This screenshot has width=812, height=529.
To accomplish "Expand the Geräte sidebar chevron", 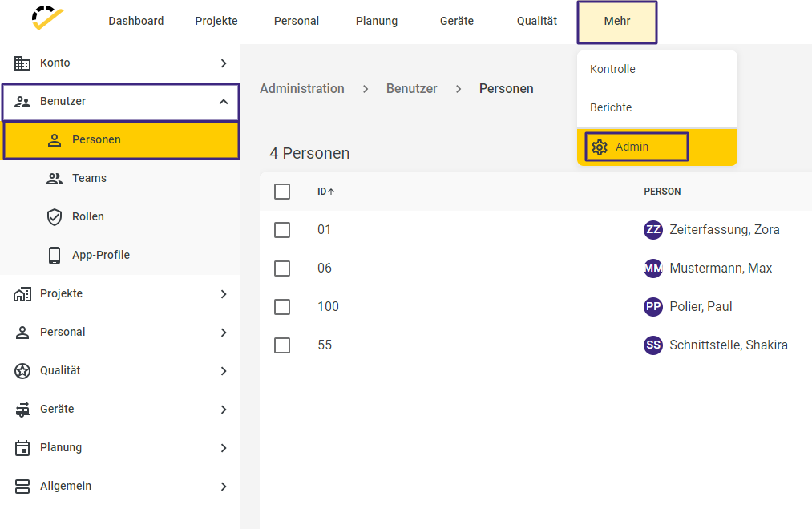I will (224, 410).
